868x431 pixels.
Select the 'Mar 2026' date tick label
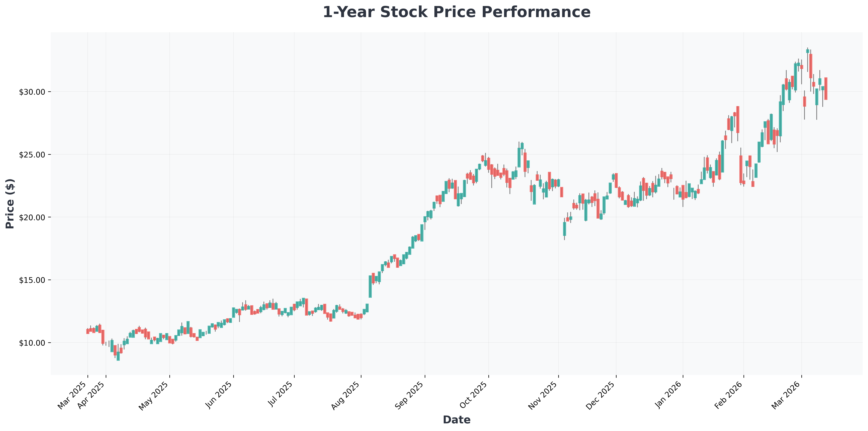tap(786, 395)
